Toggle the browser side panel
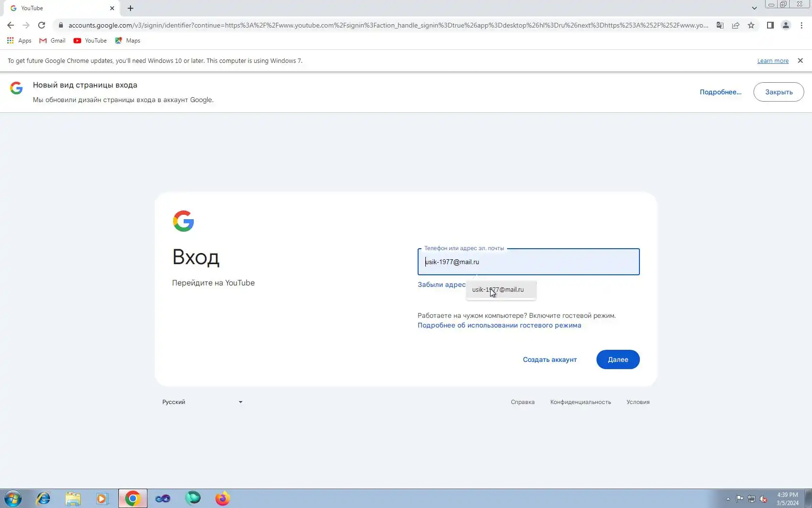The width and height of the screenshot is (812, 508). point(770,25)
